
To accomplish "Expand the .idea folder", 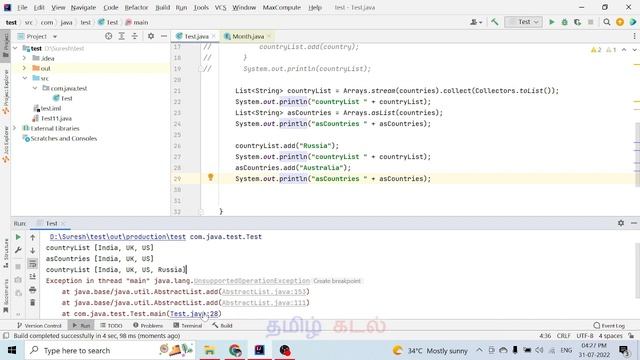I will 24,58.
